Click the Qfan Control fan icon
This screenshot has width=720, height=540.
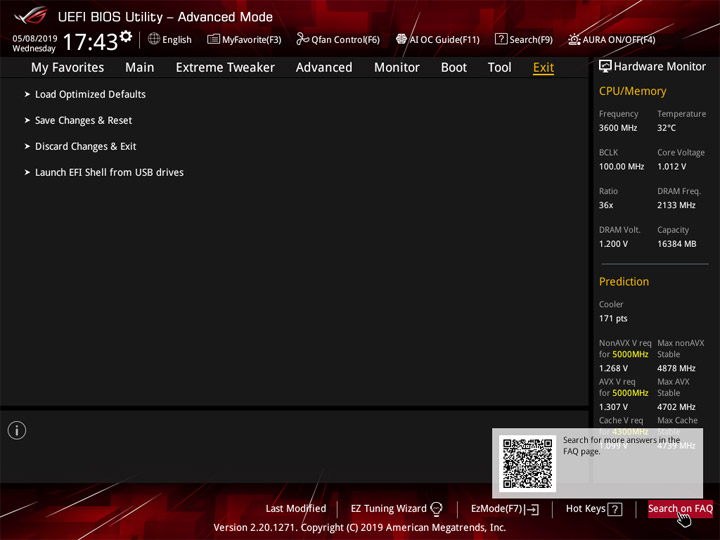click(x=302, y=39)
